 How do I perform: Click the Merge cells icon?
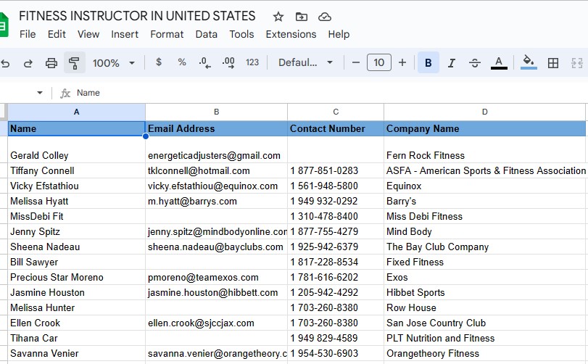tap(576, 63)
